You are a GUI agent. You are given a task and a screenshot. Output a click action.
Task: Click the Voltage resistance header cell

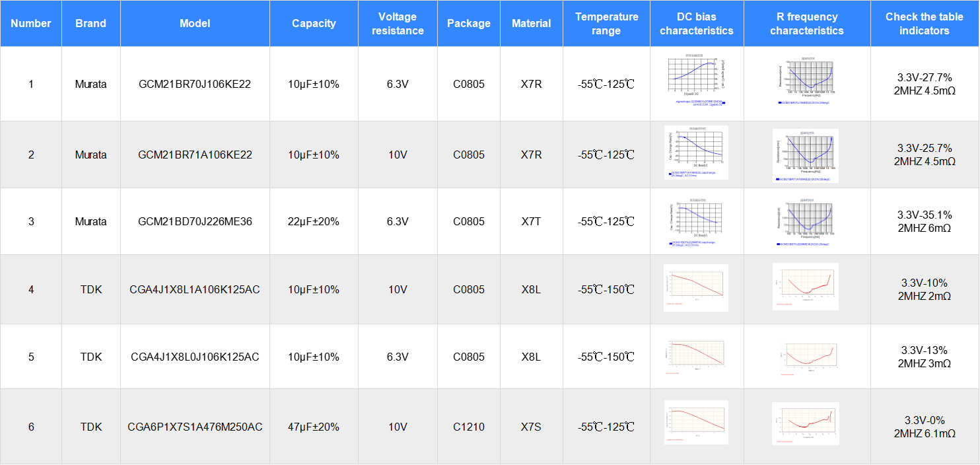point(398,24)
